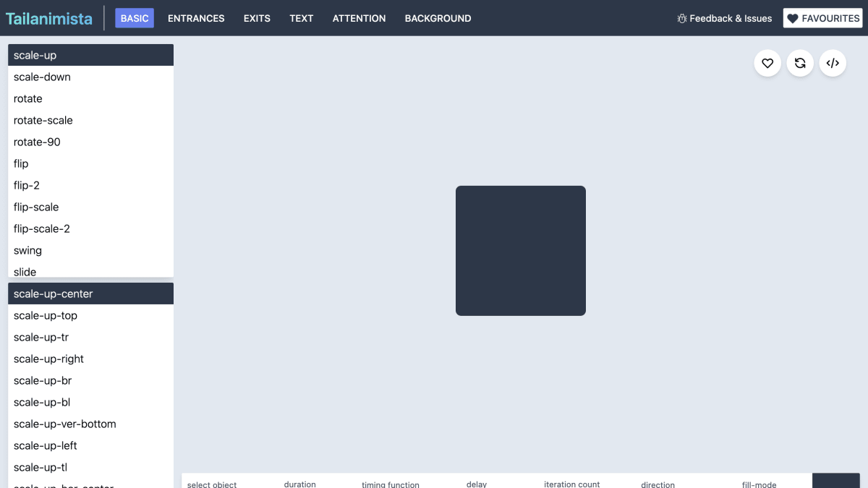This screenshot has width=868, height=488.
Task: Switch to the Entrances tab
Action: coord(196,18)
